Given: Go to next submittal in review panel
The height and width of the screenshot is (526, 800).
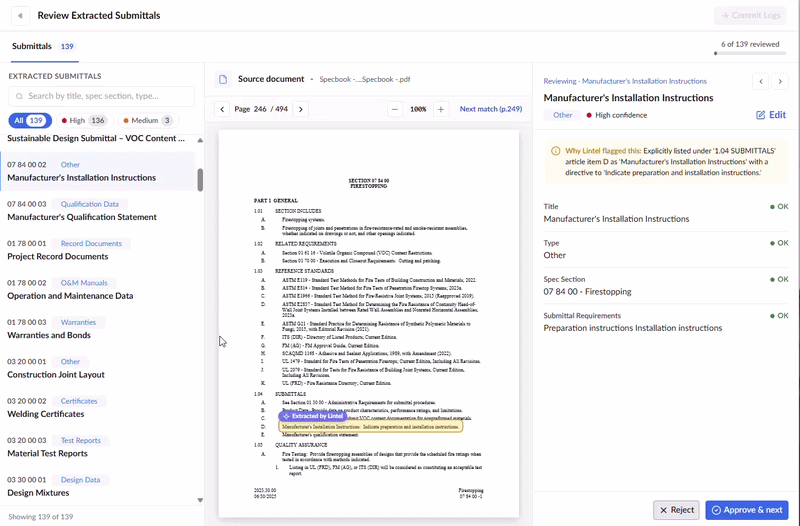Looking at the screenshot, I should (x=780, y=82).
